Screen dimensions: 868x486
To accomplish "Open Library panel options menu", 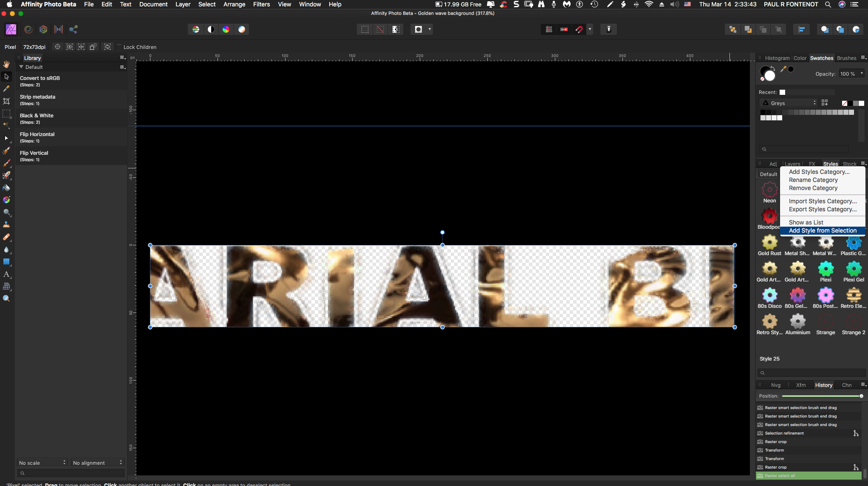I will point(122,58).
